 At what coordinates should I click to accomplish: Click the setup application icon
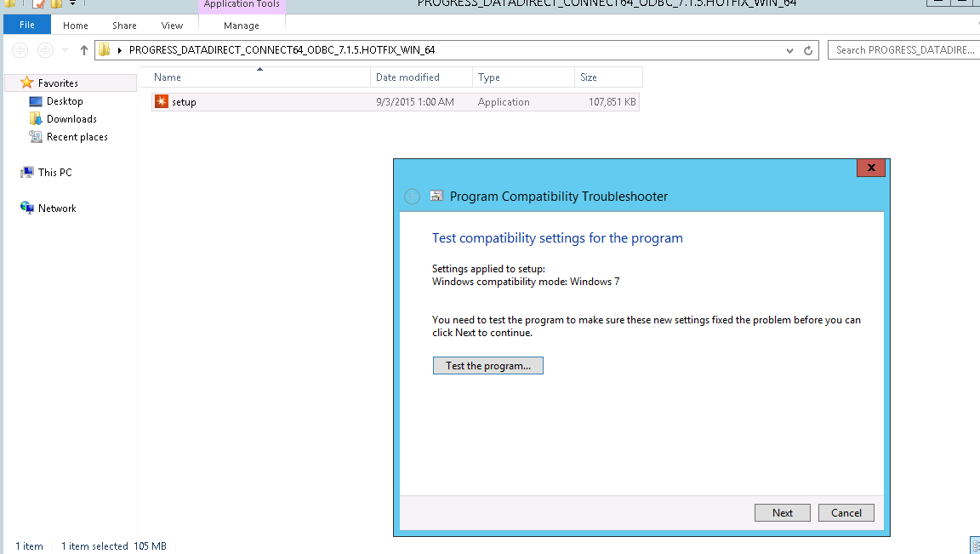pyautogui.click(x=162, y=102)
